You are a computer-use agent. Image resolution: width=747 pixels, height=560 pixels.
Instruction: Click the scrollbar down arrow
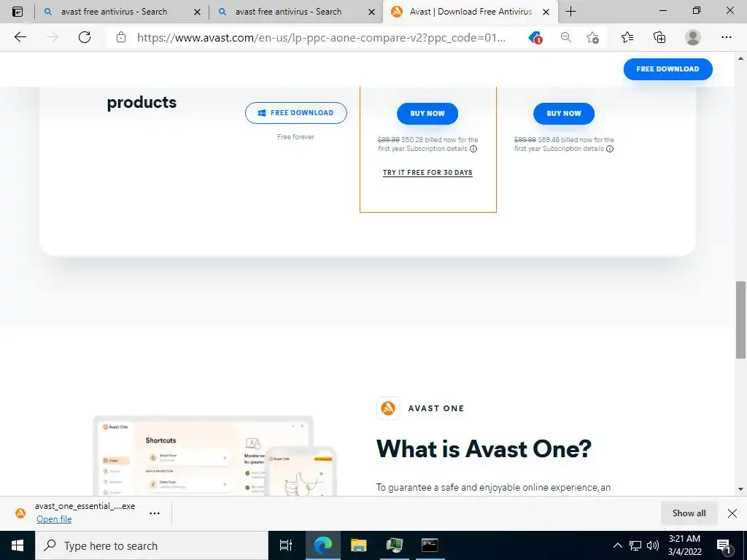tap(740, 489)
